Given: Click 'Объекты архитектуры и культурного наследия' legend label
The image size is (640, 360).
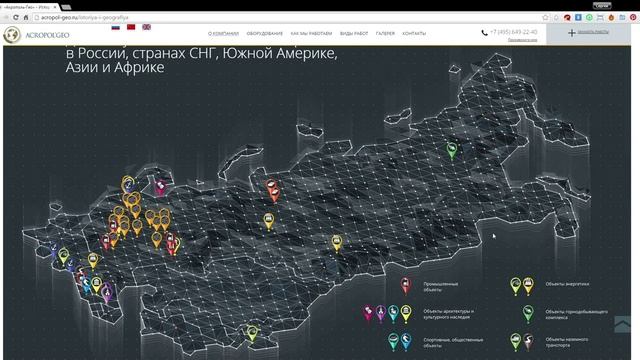Looking at the screenshot, I should click(x=449, y=314).
